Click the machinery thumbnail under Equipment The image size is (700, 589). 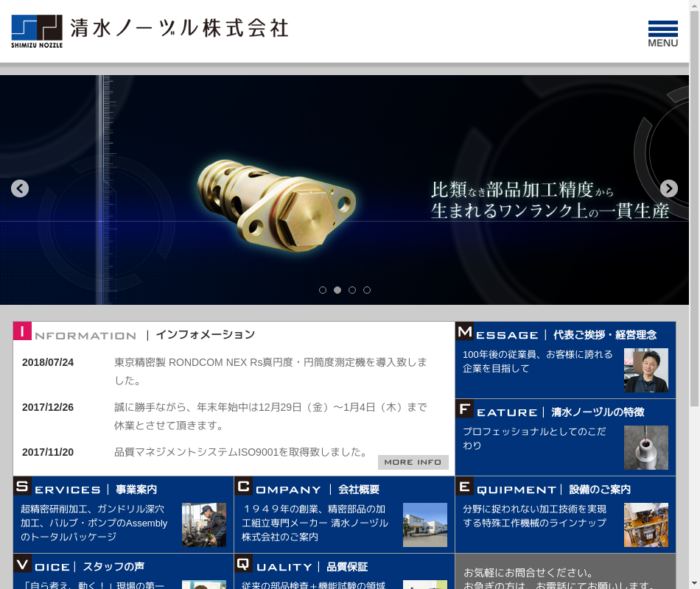pyautogui.click(x=645, y=525)
